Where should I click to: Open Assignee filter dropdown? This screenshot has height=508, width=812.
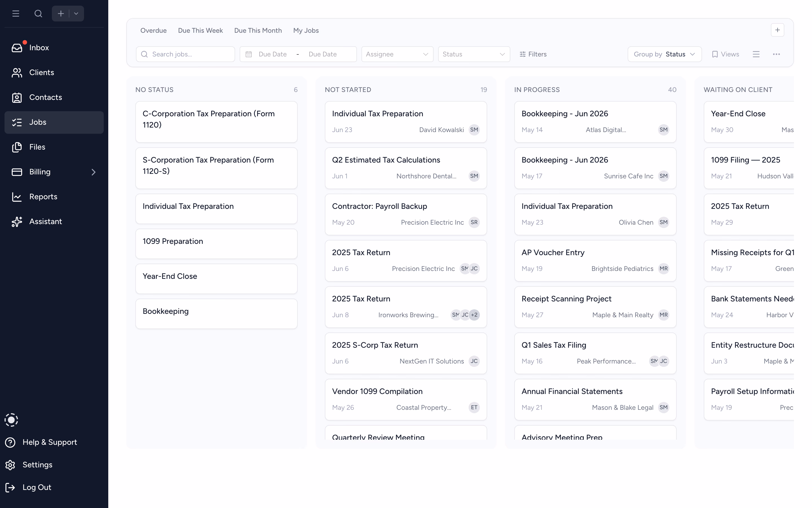coord(397,54)
